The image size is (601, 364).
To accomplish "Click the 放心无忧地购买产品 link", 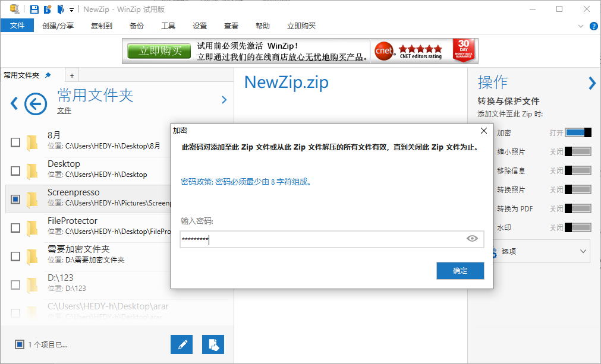I will tap(326, 57).
